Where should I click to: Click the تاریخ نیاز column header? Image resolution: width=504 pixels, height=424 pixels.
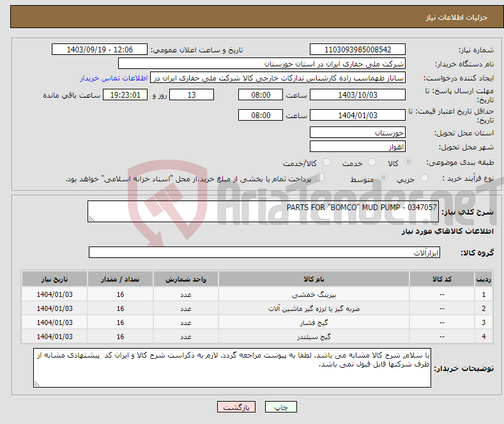click(x=55, y=279)
